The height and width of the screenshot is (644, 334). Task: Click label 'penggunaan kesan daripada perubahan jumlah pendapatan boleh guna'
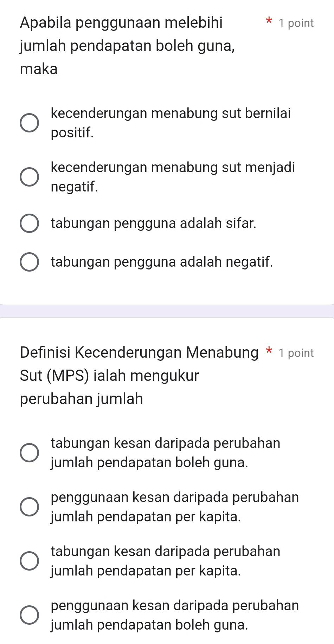(175, 615)
